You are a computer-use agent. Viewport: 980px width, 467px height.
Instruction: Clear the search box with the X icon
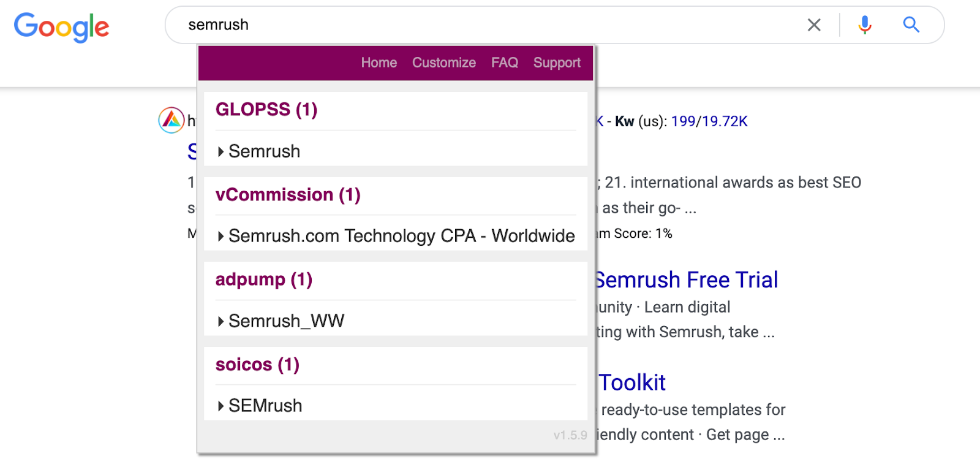814,25
